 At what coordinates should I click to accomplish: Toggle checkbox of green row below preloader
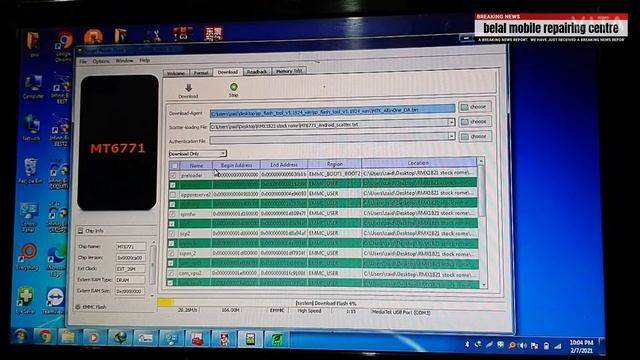[173, 185]
